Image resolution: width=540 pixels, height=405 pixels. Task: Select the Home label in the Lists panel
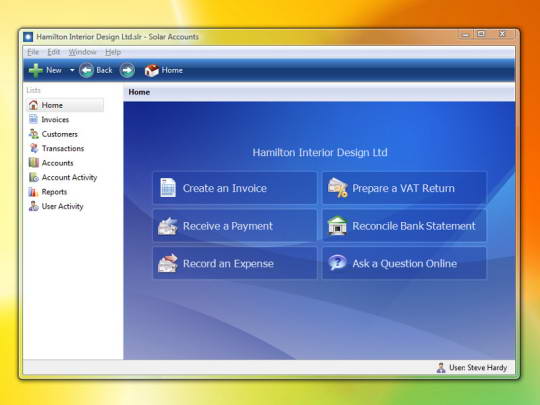click(52, 105)
